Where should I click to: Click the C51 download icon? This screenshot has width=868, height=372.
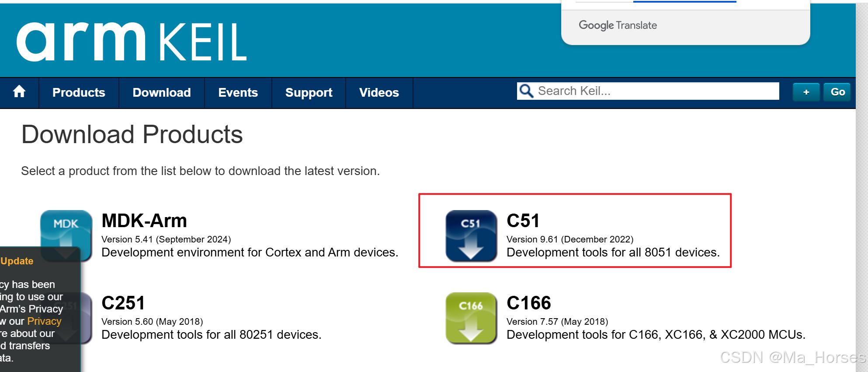point(471,236)
